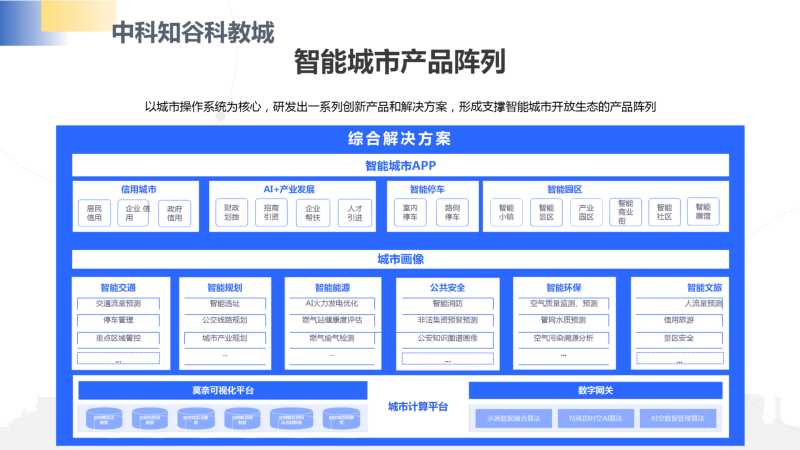Select the 燃气偷气检测 row

pos(332,338)
